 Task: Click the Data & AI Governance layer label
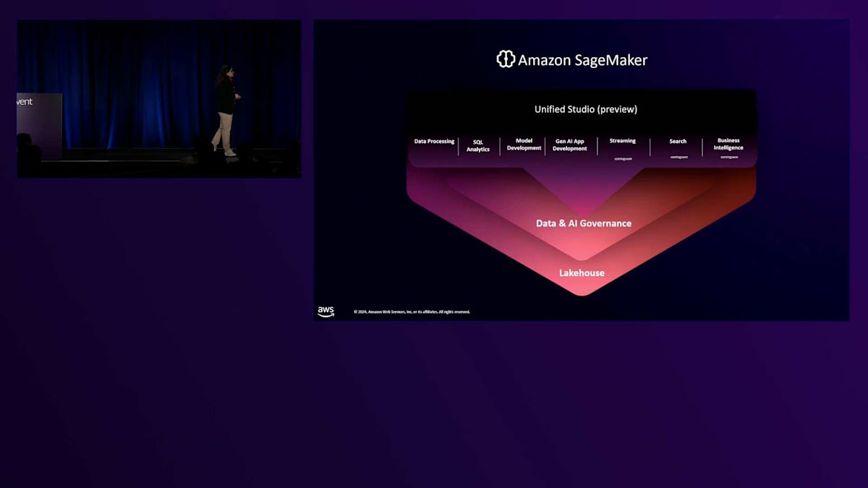click(584, 223)
